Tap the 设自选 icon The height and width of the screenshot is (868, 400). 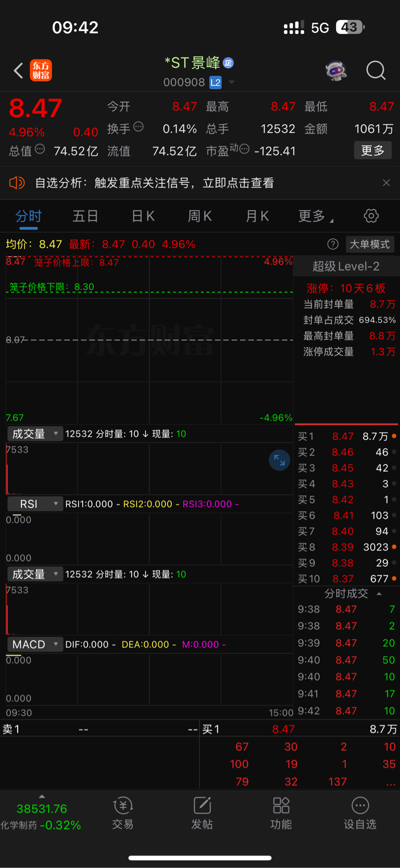click(x=360, y=814)
